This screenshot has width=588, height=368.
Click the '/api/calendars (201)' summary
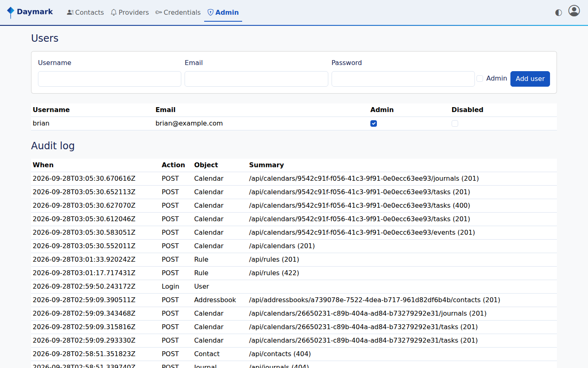pos(282,246)
